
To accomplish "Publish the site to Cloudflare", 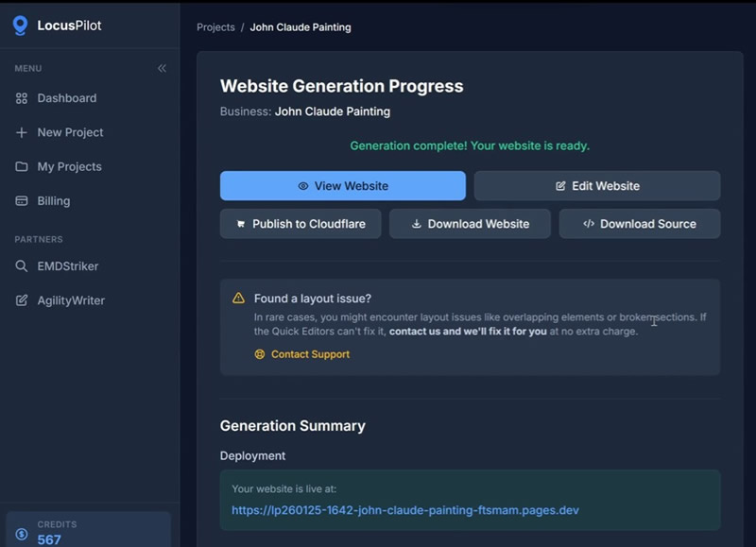I will (301, 224).
